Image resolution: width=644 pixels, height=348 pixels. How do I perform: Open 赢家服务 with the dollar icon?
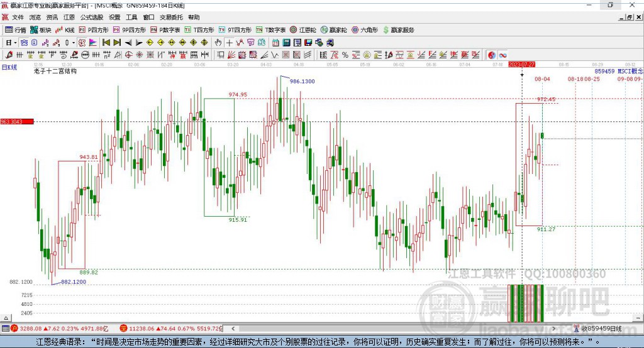398,30
